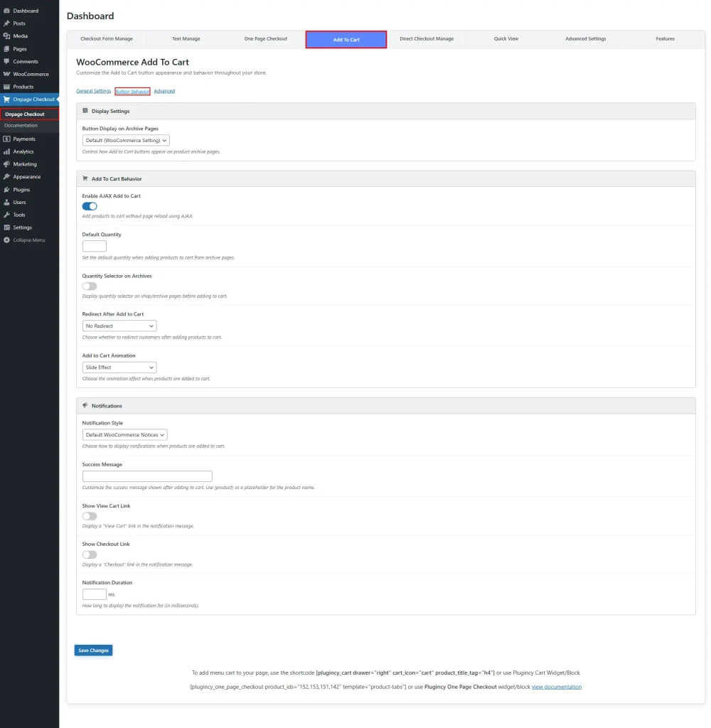The image size is (711, 728).
Task: Click the Media library icon
Action: [6, 36]
